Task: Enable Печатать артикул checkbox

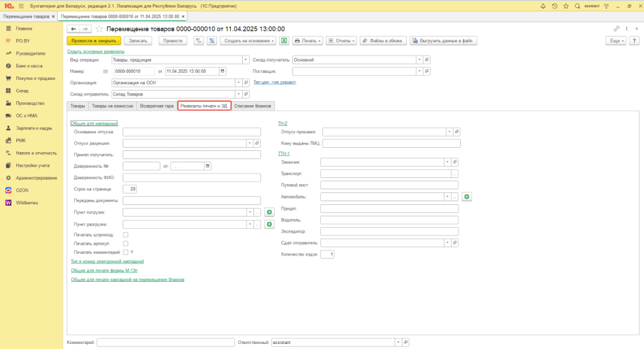Action: [x=126, y=243]
